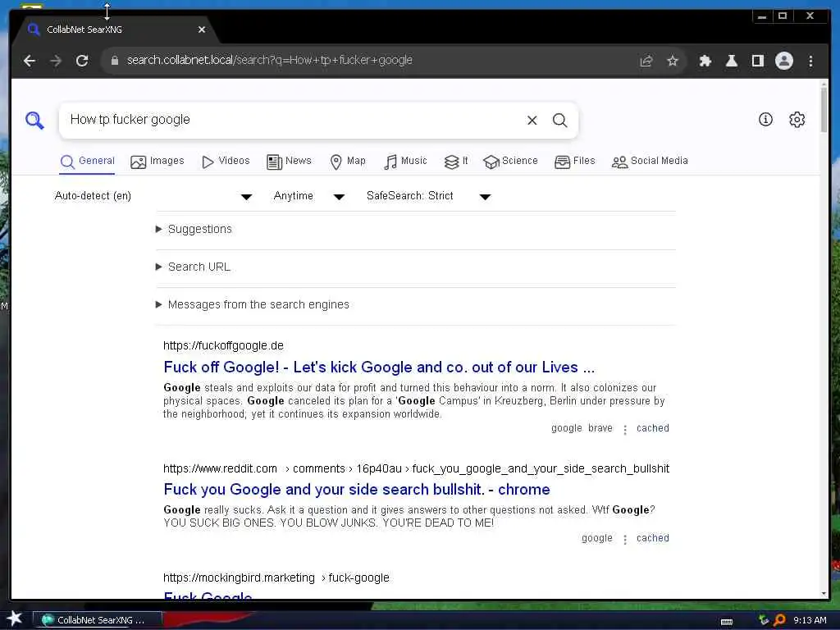Switch to the Files tab
This screenshot has width=840, height=630.
click(x=575, y=162)
